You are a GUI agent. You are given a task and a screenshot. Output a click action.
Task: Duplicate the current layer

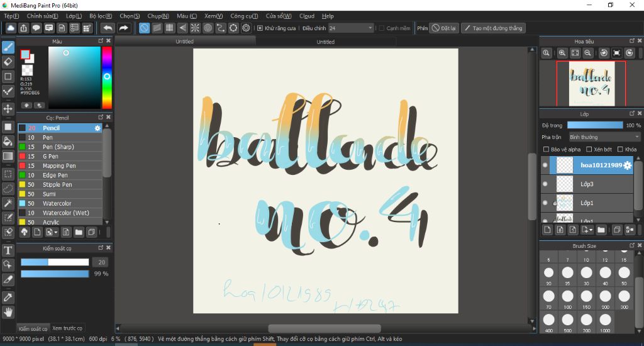pos(617,230)
